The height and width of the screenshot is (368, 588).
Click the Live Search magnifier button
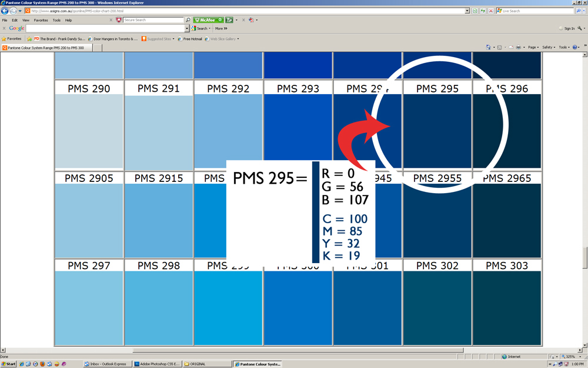coord(578,11)
